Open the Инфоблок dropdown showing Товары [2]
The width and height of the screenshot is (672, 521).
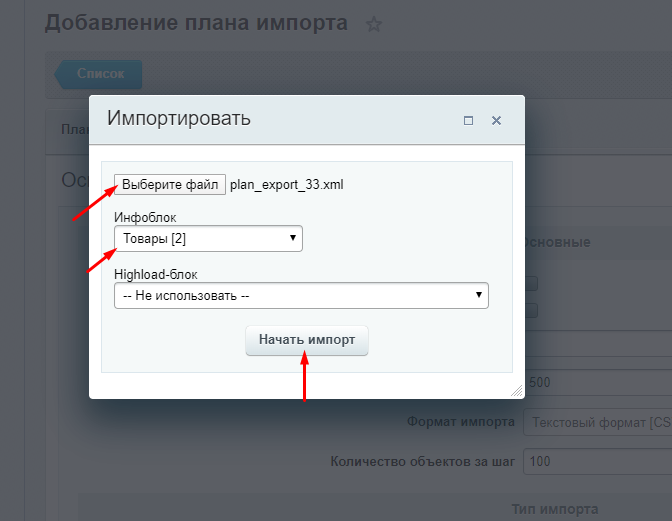208,239
